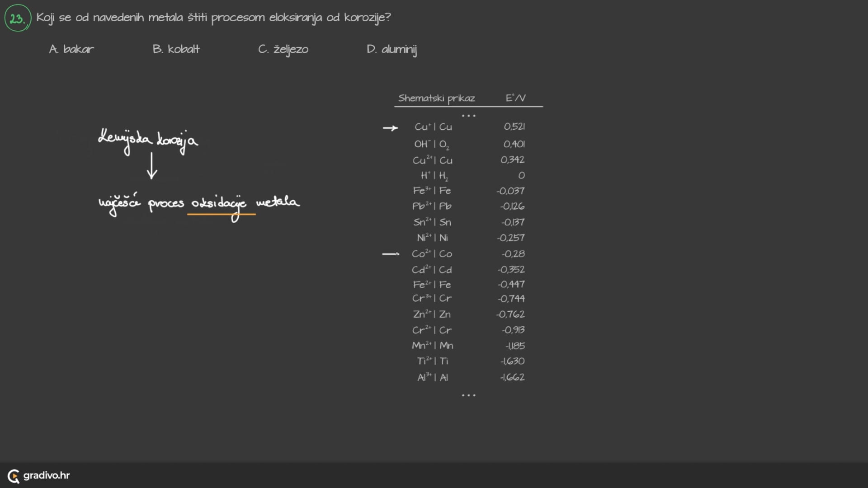868x488 pixels.
Task: Select answer B. kobalt
Action: [176, 49]
